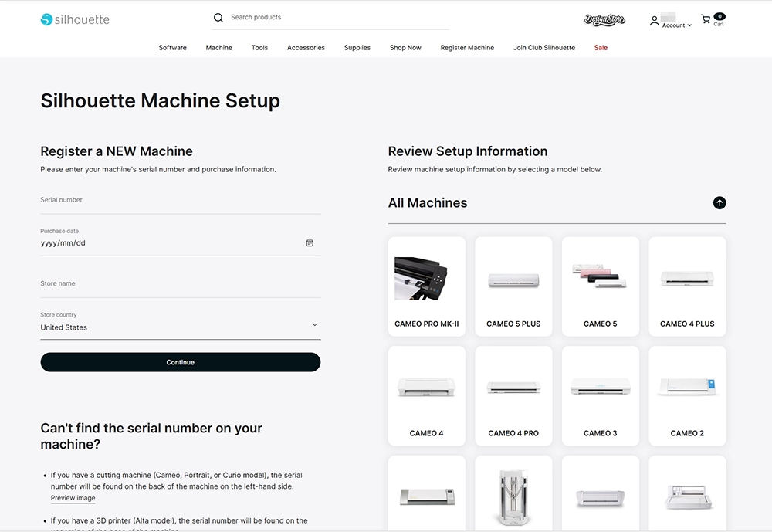
Task: Collapse All Machines with the arrow icon
Action: tap(719, 203)
